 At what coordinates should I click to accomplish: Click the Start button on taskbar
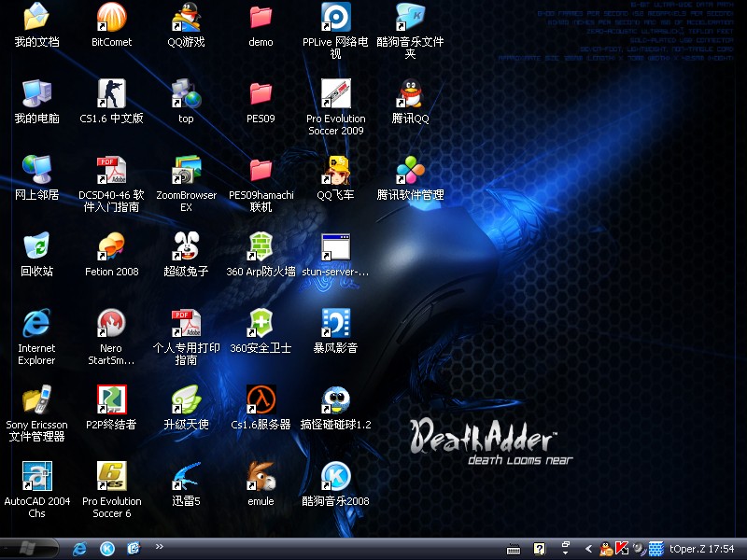point(29,549)
